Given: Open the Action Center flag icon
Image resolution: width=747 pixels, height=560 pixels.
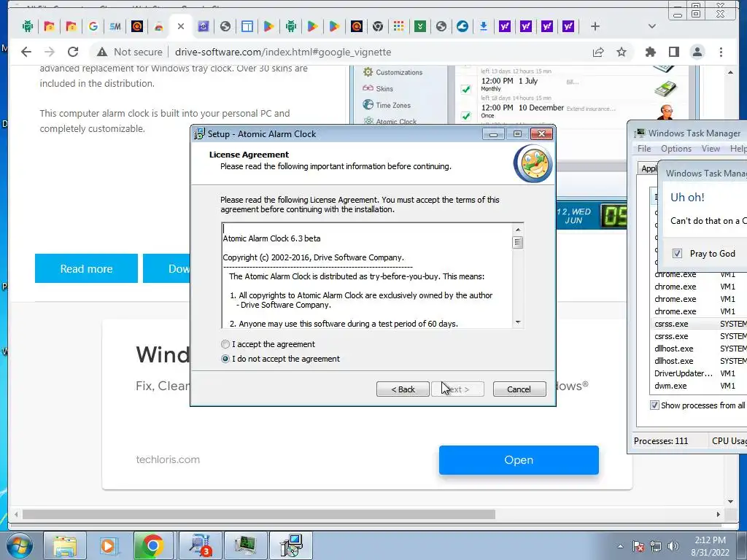Looking at the screenshot, I should pyautogui.click(x=638, y=546).
